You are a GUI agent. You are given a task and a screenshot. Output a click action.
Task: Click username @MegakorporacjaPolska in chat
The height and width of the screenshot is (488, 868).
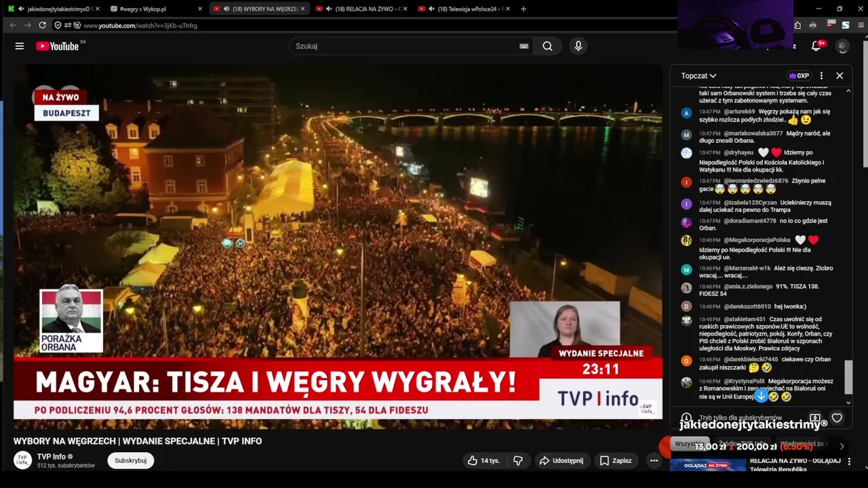[757, 240]
